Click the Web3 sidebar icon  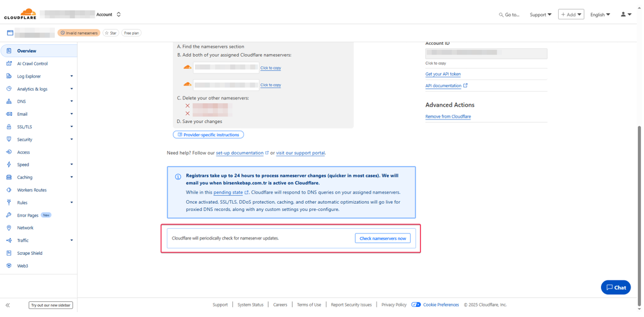[9, 266]
